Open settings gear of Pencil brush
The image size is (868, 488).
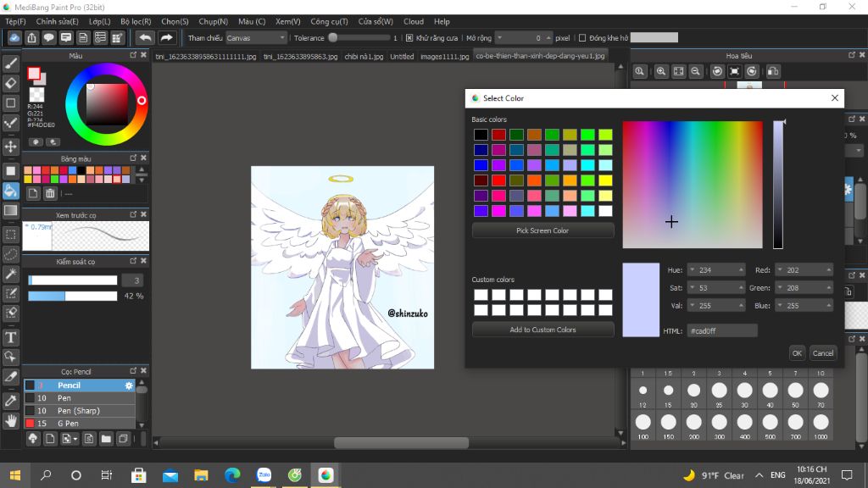(x=129, y=385)
